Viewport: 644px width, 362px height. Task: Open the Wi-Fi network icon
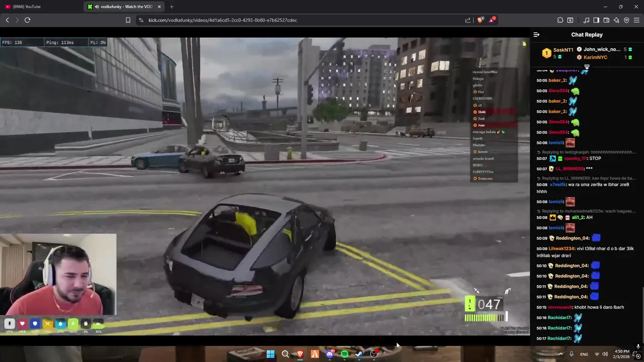point(597,354)
